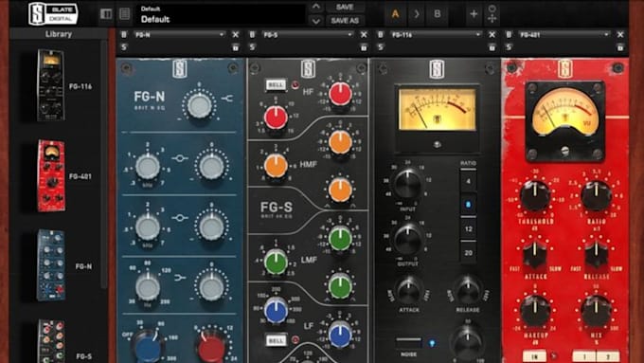
Task: Select the A comparison state
Action: tap(395, 14)
